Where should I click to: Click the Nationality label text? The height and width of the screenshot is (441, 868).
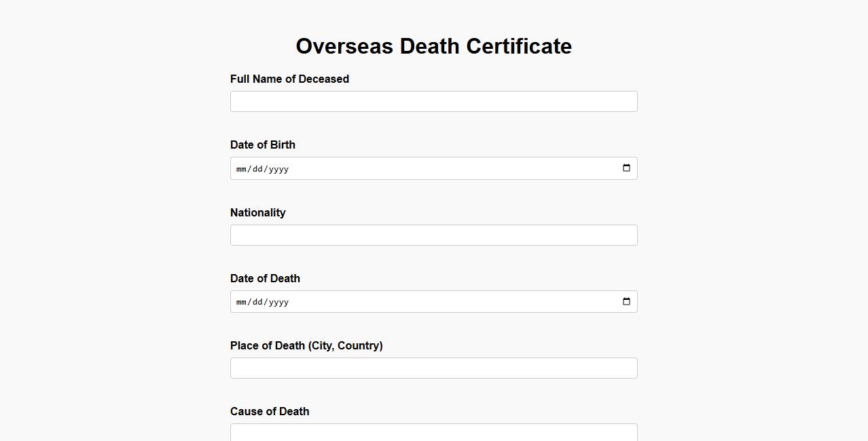pyautogui.click(x=258, y=213)
